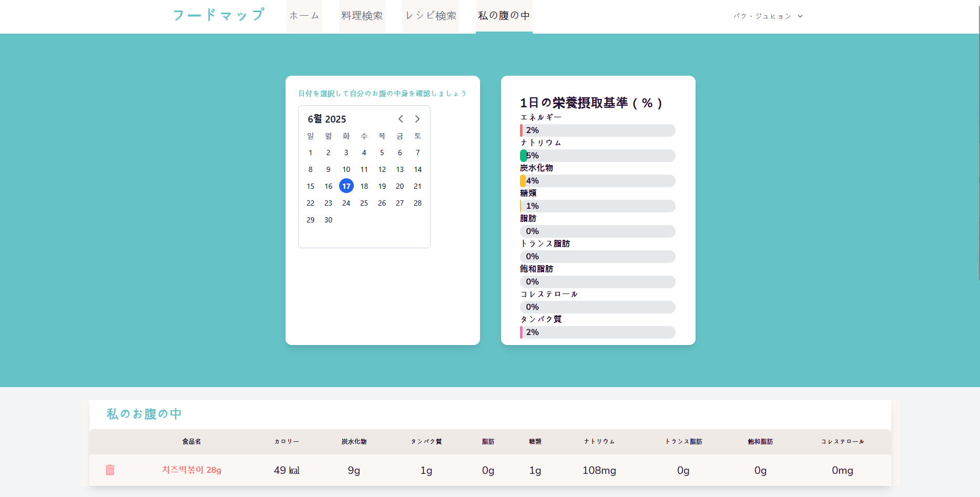Click the タンパク質 2% progress bar
The width and height of the screenshot is (980, 497).
coord(598,332)
